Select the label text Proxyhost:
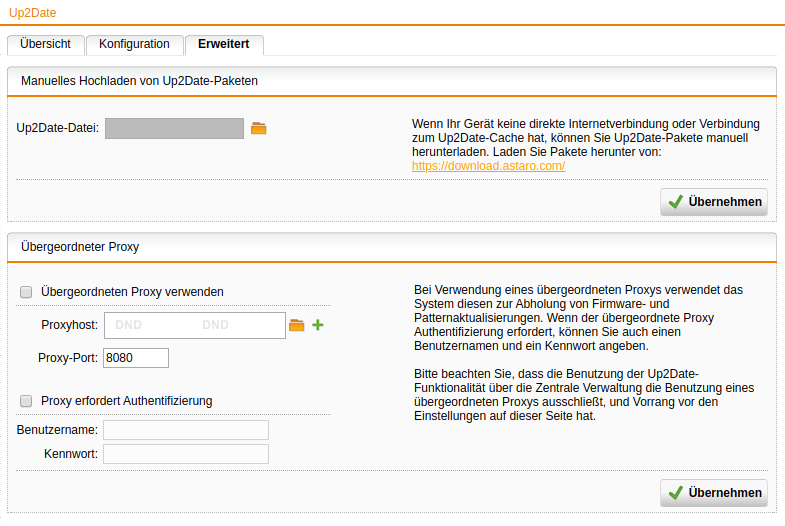The image size is (785, 526). [70, 325]
